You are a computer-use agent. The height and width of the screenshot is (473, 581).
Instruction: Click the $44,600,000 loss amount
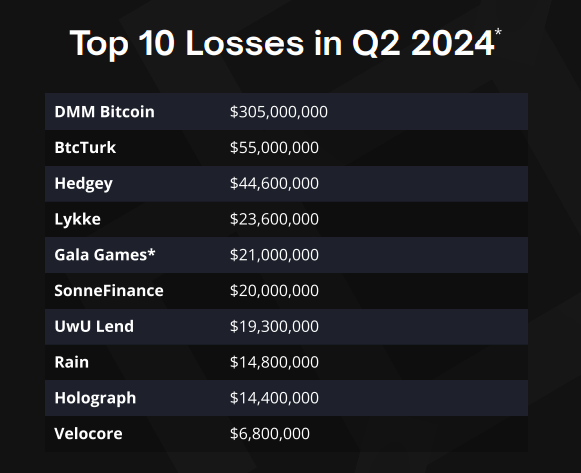pos(274,183)
